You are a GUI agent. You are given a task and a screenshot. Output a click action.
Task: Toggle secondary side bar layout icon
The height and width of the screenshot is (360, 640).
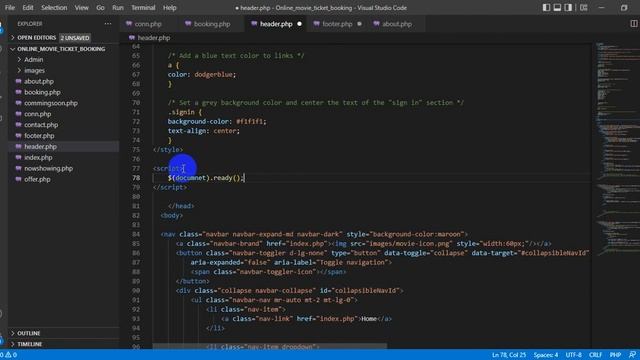point(568,8)
